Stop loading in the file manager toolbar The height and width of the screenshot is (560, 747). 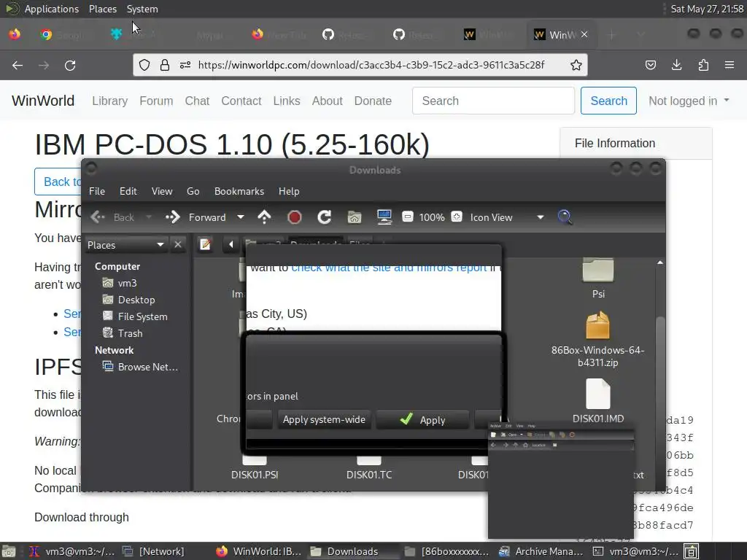coord(295,217)
